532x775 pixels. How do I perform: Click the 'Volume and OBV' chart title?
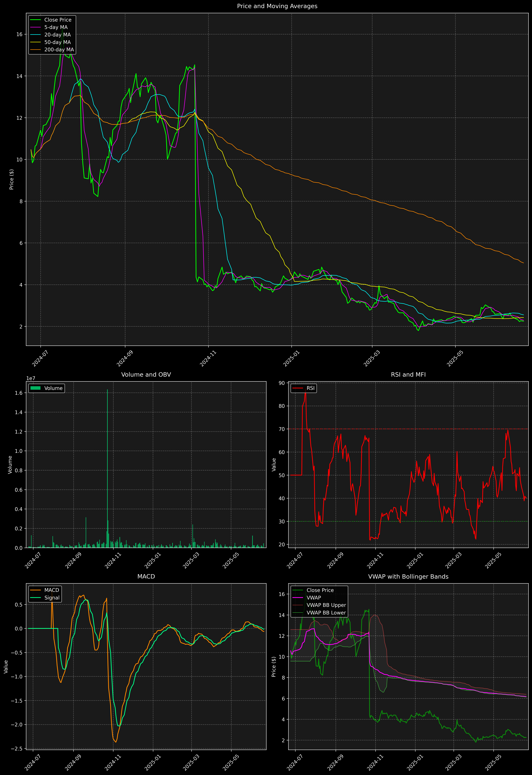pos(146,374)
